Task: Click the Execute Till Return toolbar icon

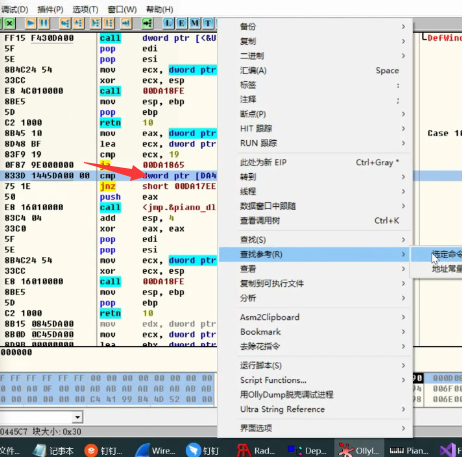Action: 126,23
